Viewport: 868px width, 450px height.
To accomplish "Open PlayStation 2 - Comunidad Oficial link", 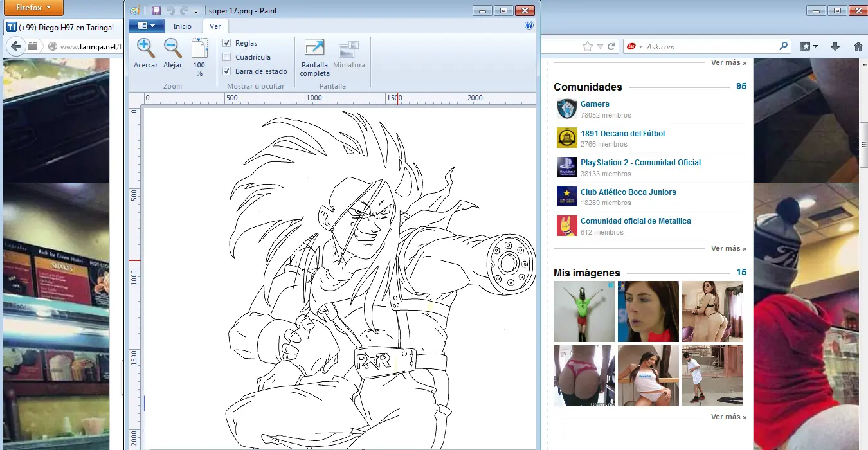I will (x=640, y=162).
